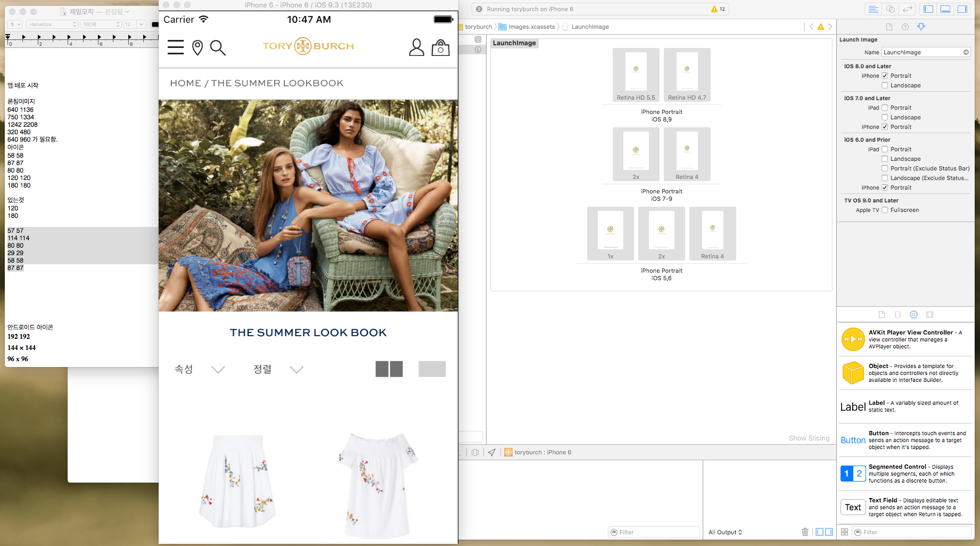Image resolution: width=980 pixels, height=546 pixels.
Task: Toggle iOS 7.0 iPad Portrait checkbox
Action: coord(885,108)
